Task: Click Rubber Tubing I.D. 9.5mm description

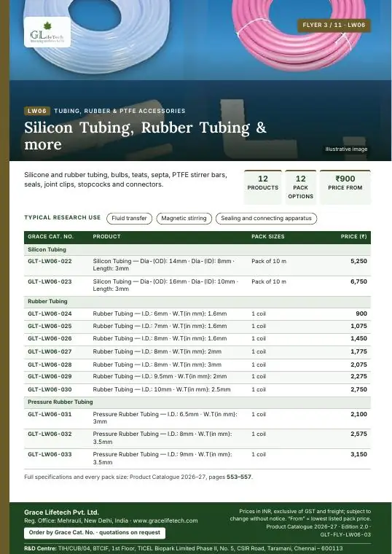Action: click(160, 377)
